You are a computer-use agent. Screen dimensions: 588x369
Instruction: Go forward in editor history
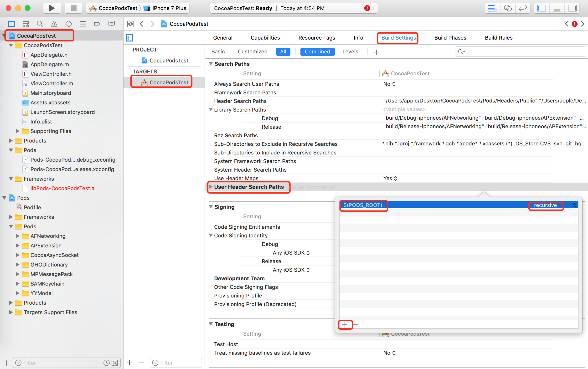click(x=153, y=24)
